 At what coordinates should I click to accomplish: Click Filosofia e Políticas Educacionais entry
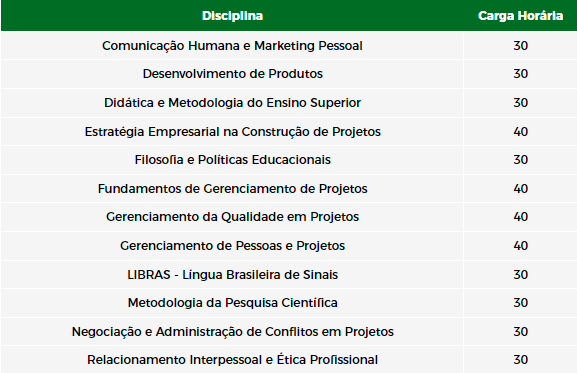[x=233, y=160]
